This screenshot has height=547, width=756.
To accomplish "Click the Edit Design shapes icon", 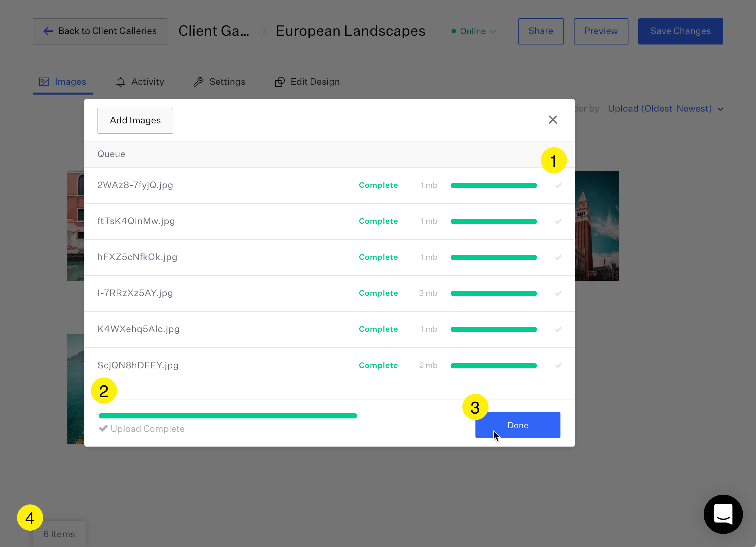I will (x=280, y=82).
